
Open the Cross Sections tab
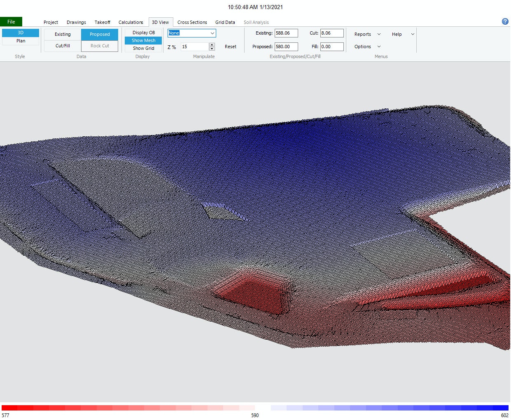(x=192, y=22)
